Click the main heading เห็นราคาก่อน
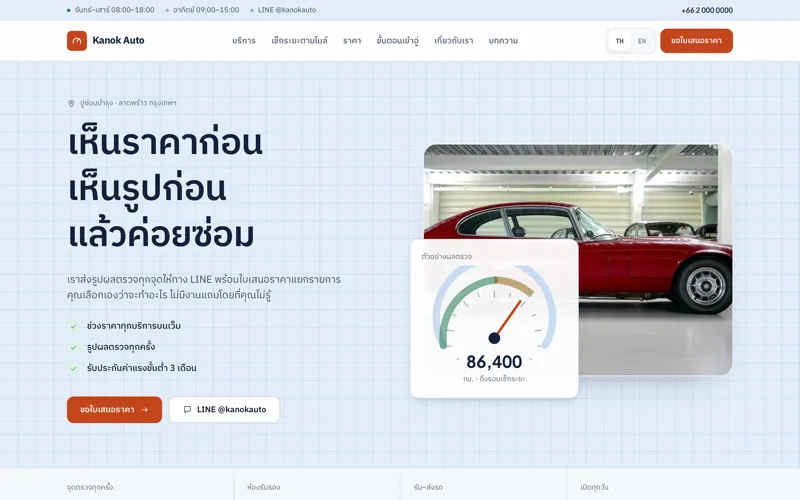 click(165, 142)
